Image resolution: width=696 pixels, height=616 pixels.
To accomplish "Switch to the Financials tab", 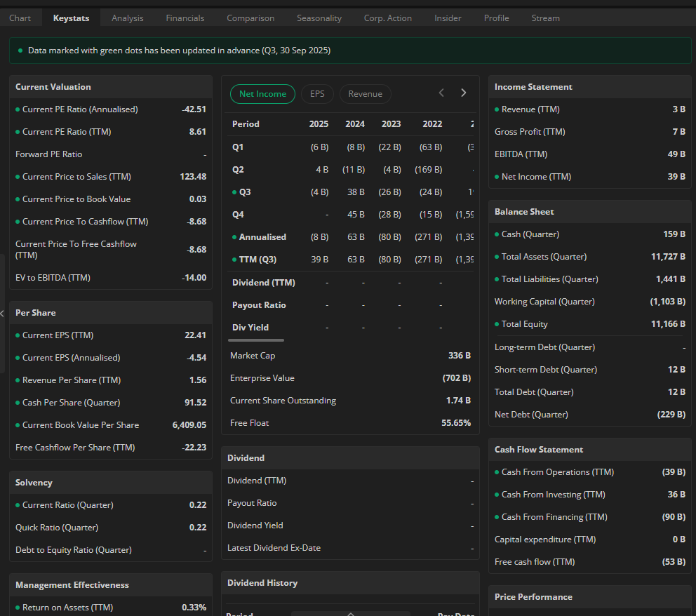I will [185, 18].
